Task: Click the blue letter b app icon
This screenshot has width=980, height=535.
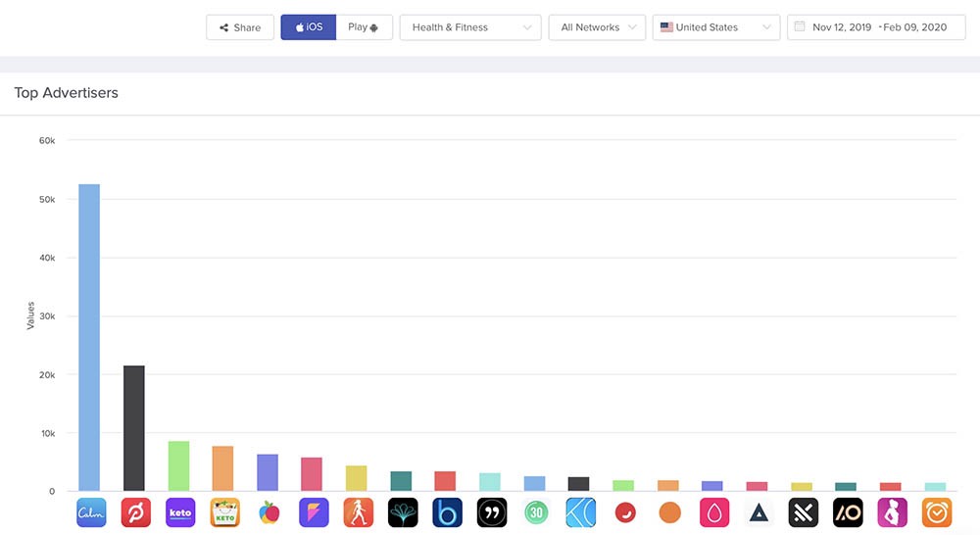Action: (447, 512)
